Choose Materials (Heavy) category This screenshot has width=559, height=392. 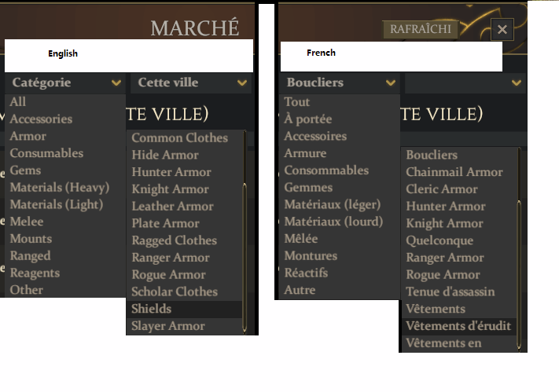click(x=60, y=188)
